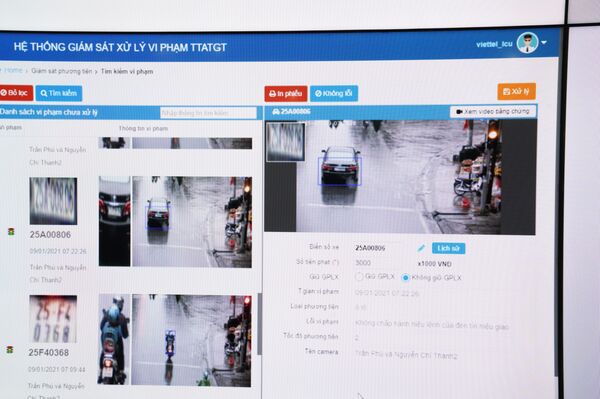This screenshot has height=399, width=600.
Task: Open wide street photo for 25F40368 row
Action: tap(191, 340)
